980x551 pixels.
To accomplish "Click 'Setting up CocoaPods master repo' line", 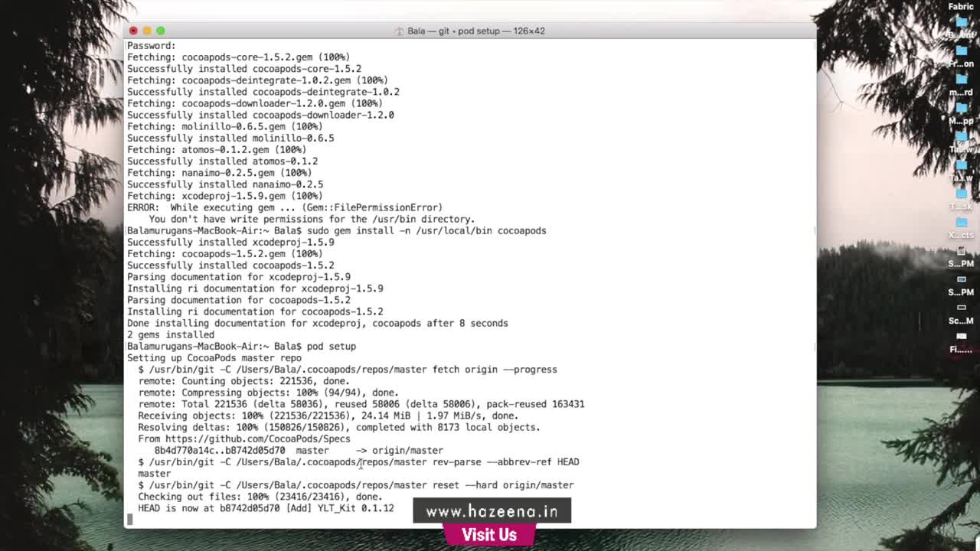I will [214, 357].
